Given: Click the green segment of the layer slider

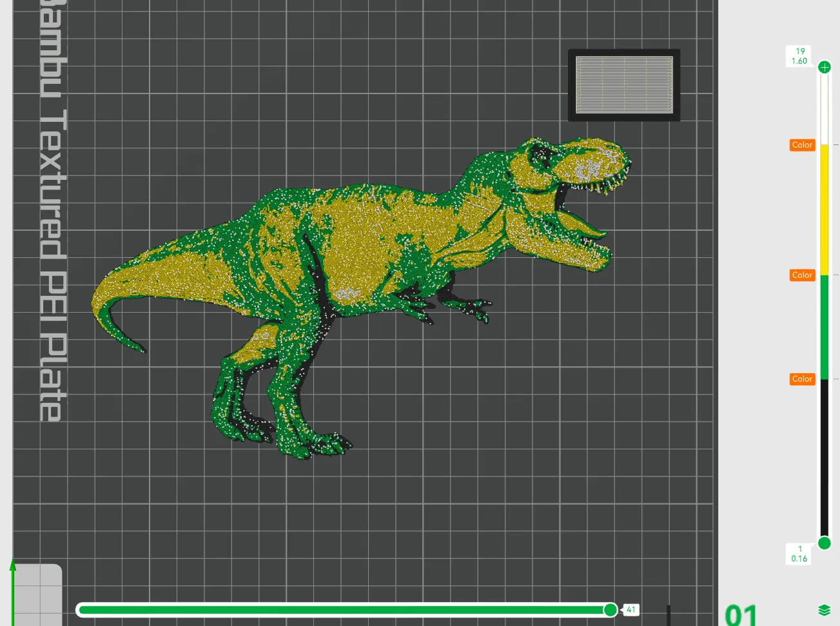Looking at the screenshot, I should 824,327.
